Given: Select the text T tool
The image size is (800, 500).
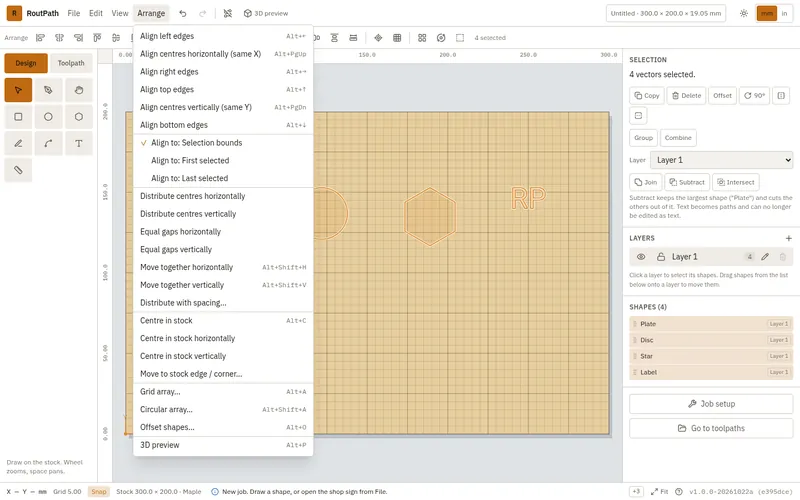Looking at the screenshot, I should pyautogui.click(x=79, y=143).
